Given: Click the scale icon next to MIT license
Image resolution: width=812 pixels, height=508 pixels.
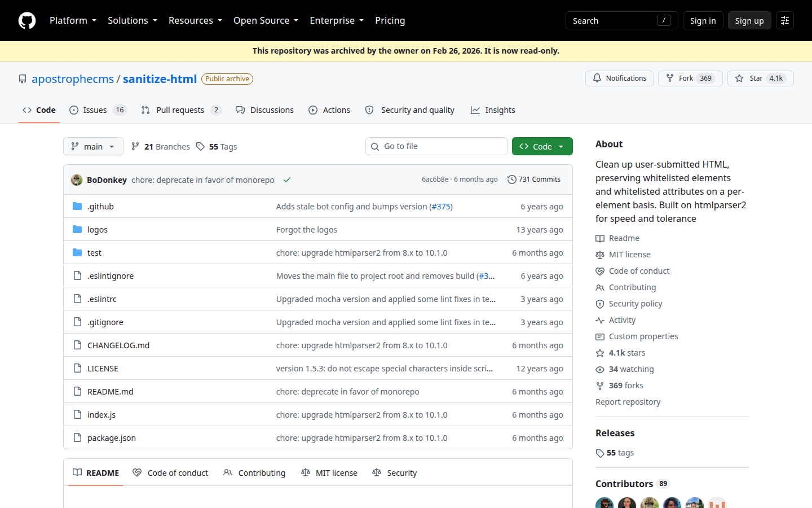Looking at the screenshot, I should tap(600, 255).
